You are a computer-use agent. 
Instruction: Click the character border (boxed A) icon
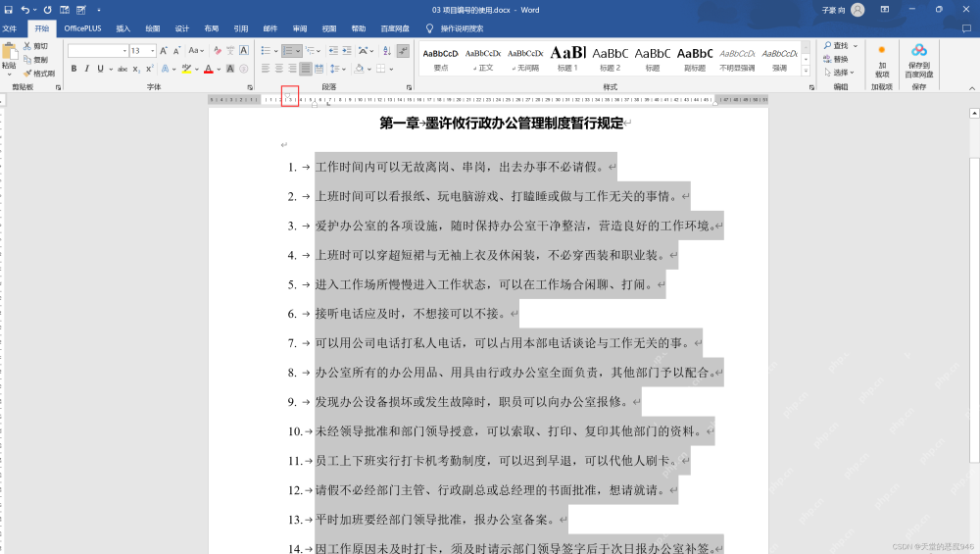click(x=244, y=51)
